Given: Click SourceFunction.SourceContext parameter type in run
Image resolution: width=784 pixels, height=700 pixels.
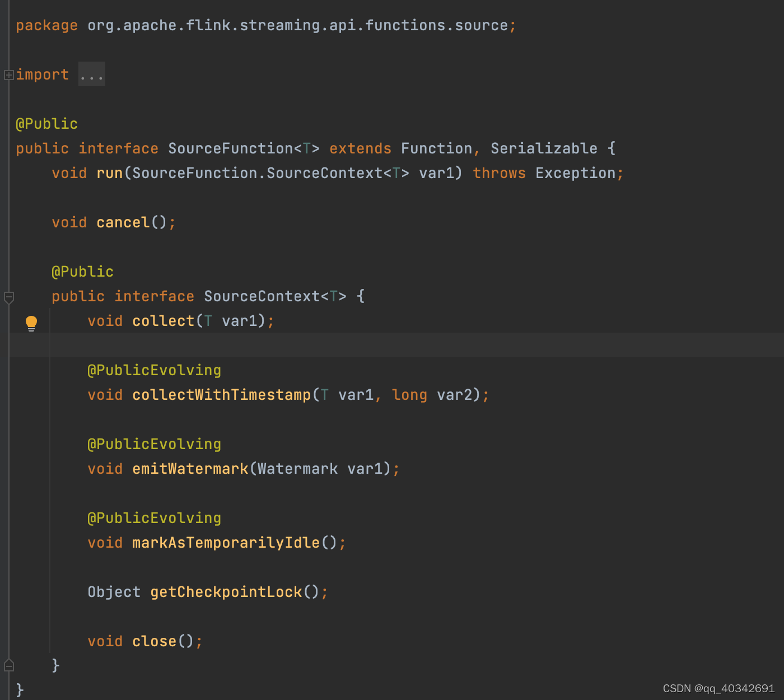Looking at the screenshot, I should coord(257,173).
